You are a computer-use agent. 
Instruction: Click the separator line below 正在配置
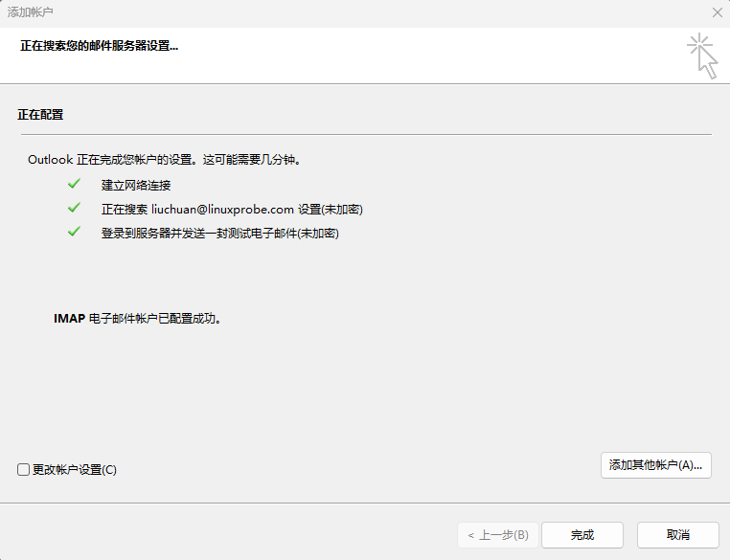pos(364,134)
